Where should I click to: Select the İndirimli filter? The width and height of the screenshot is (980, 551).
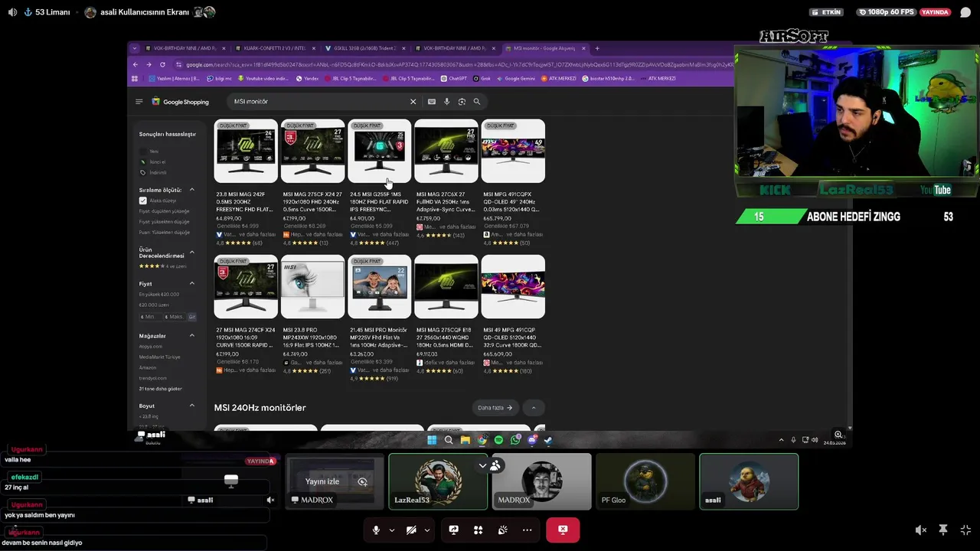(x=157, y=172)
